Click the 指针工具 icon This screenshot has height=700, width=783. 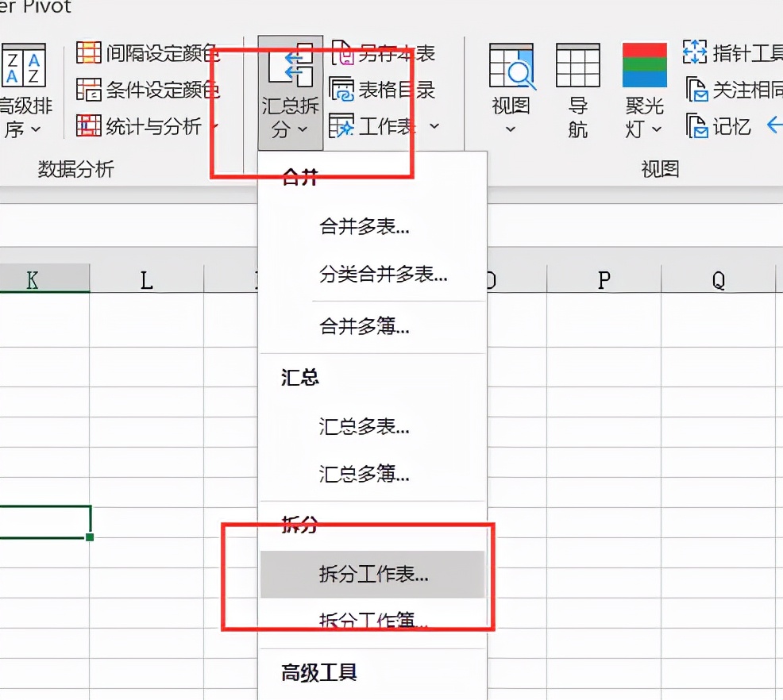pyautogui.click(x=695, y=52)
